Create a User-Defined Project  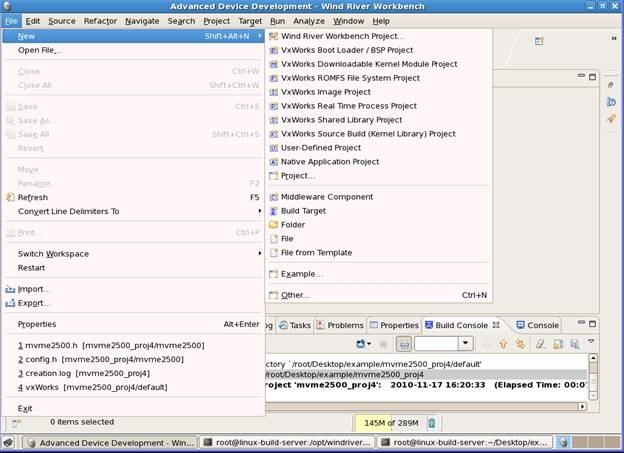coord(378,148)
